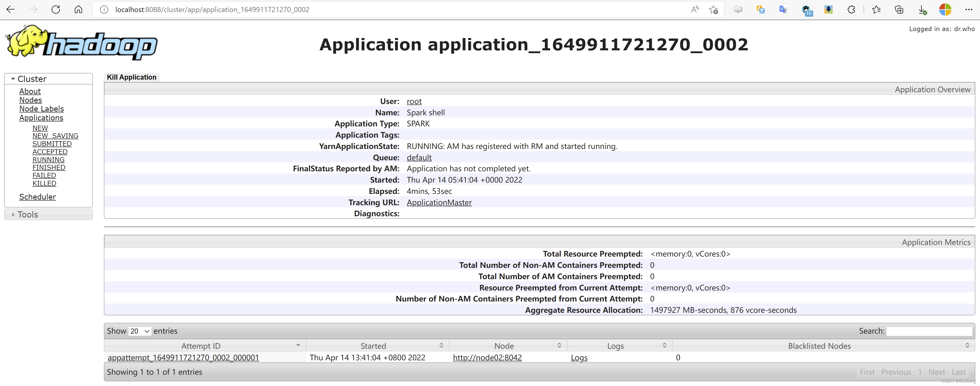The image size is (980, 386).
Task: Filter applications by KILLED state
Action: [x=44, y=183]
